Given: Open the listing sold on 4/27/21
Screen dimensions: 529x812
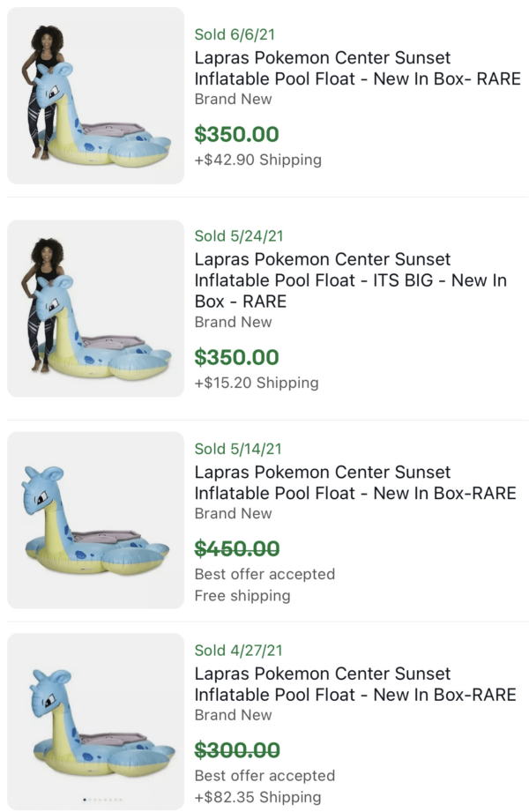Looking at the screenshot, I should (356, 683).
